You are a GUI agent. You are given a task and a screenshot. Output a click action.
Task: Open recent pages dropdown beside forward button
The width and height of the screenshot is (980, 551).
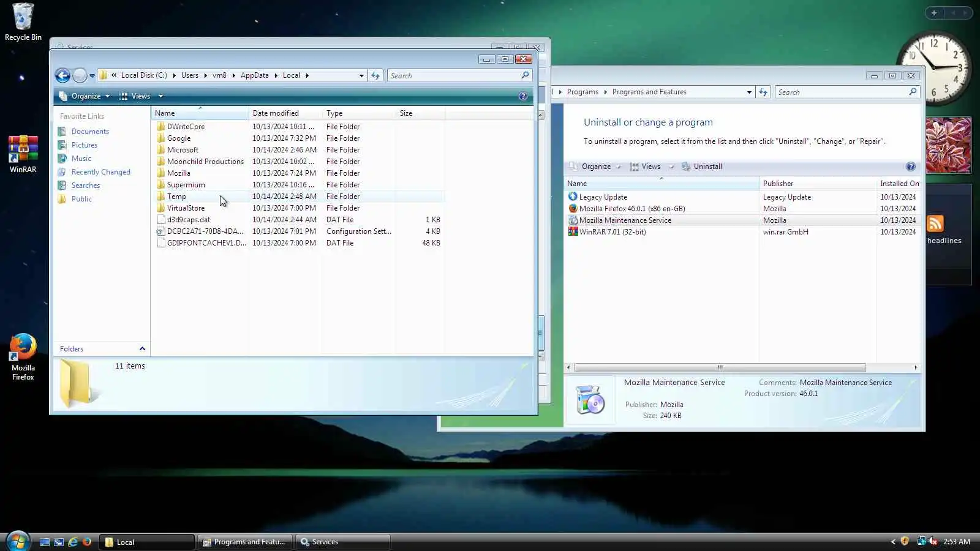tap(92, 75)
